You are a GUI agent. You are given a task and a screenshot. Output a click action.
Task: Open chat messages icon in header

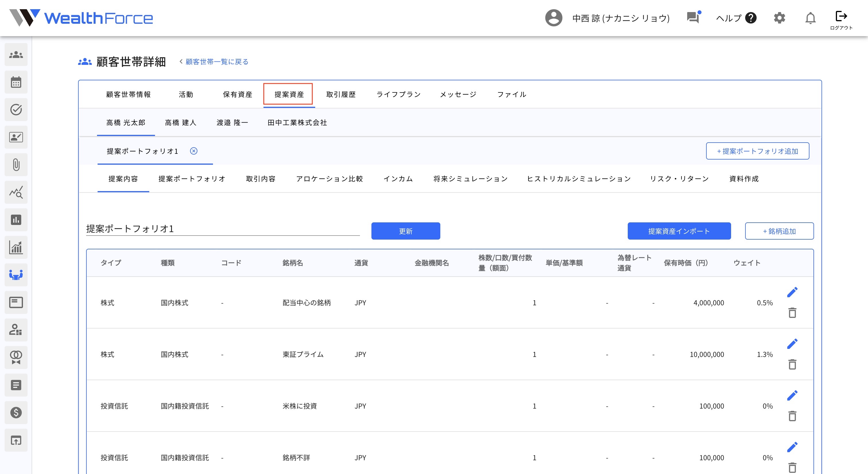[693, 18]
